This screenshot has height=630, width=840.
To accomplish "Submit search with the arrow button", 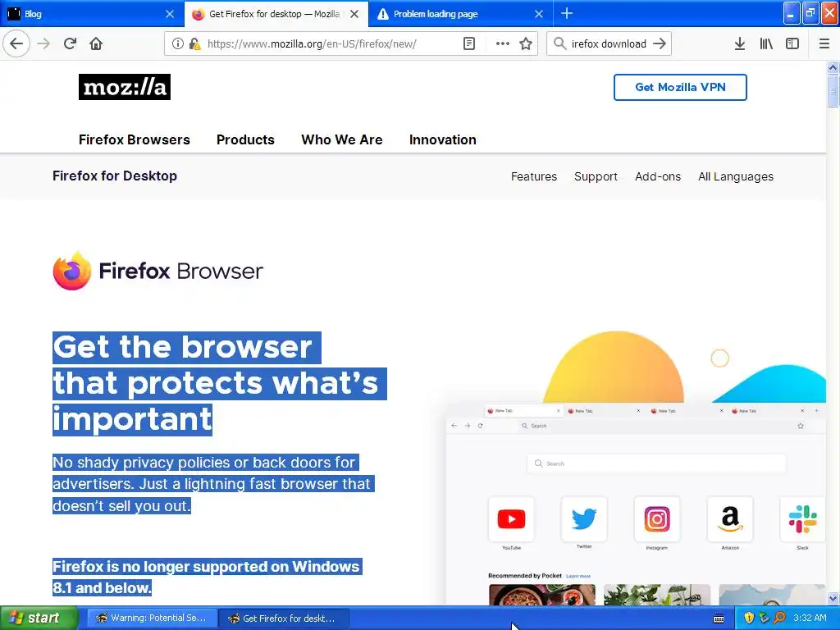I will (x=660, y=44).
